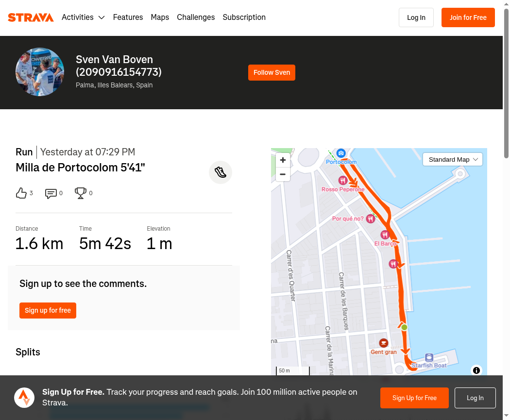Click the Portocolom camera marker on map
This screenshot has height=420, width=510.
coord(341,153)
